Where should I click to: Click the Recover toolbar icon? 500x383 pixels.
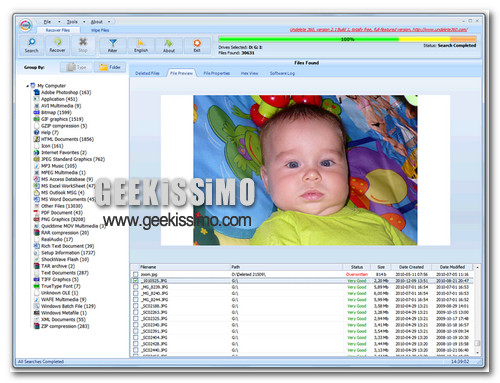[57, 45]
